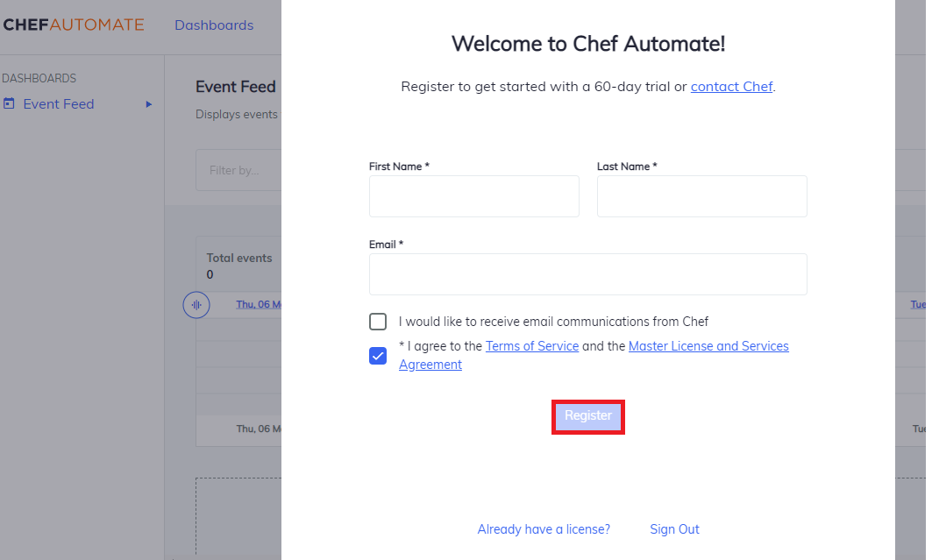The height and width of the screenshot is (560, 932).
Task: Open the Dashboards menu
Action: tap(214, 25)
